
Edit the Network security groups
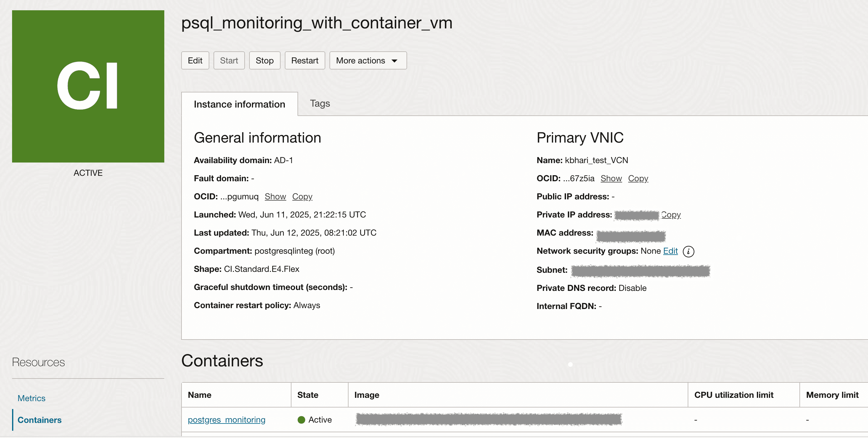click(x=670, y=251)
